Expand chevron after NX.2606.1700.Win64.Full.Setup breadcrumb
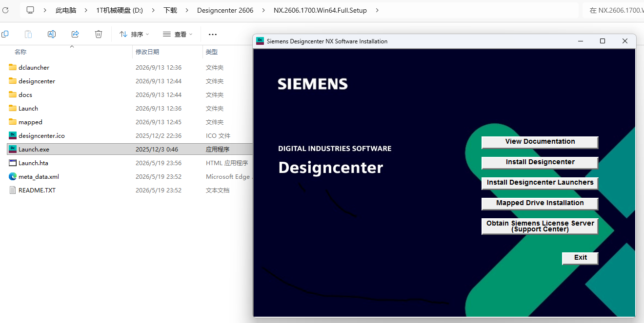 tap(377, 10)
